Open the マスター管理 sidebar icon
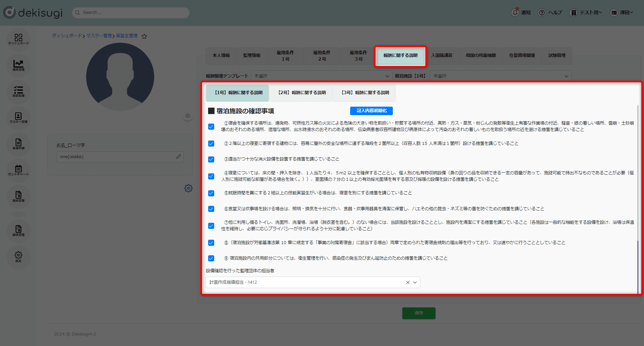 [x=18, y=117]
